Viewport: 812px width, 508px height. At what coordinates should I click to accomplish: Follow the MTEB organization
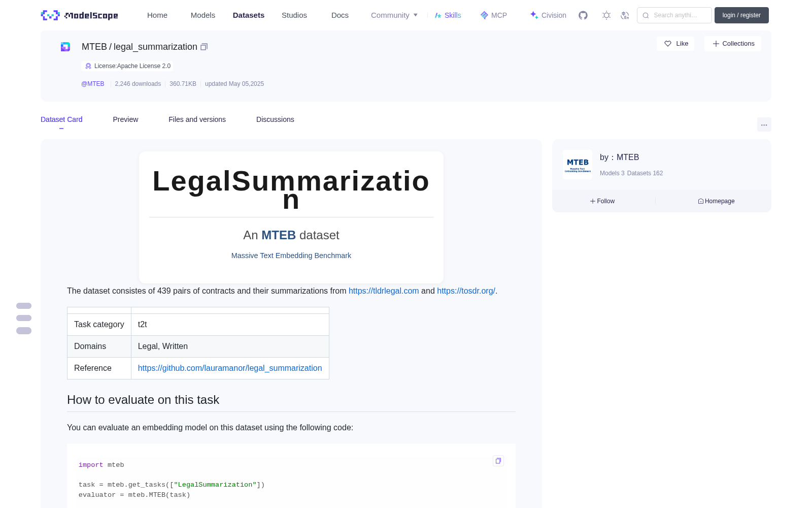tap(602, 201)
